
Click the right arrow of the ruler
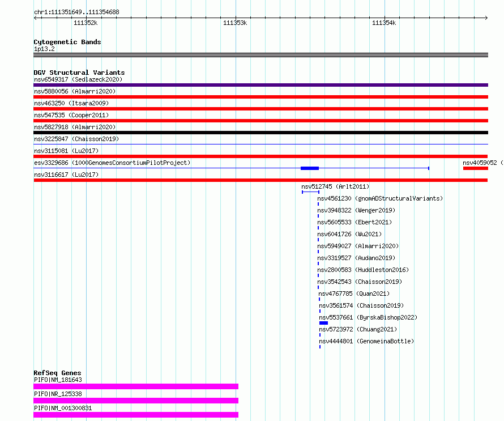tap(486, 18)
